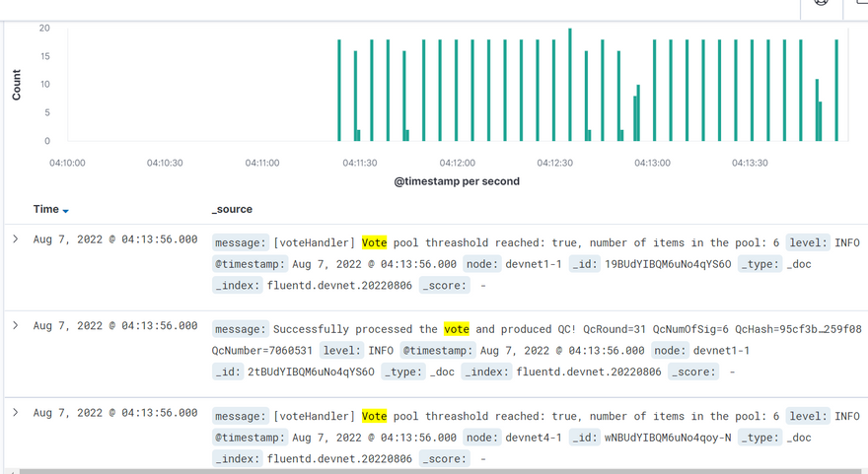Click the tallest histogram bar reaching 20
The width and height of the screenshot is (868, 474).
(x=570, y=86)
